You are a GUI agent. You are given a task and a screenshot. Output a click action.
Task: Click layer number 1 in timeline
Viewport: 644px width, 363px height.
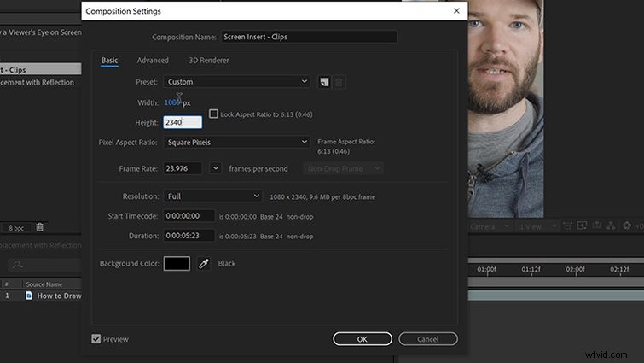[x=7, y=296]
